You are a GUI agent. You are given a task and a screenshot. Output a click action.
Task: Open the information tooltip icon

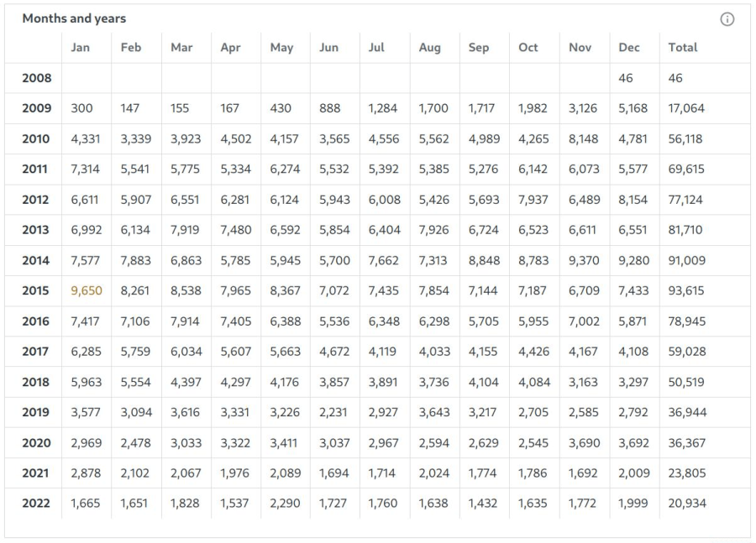pos(726,18)
